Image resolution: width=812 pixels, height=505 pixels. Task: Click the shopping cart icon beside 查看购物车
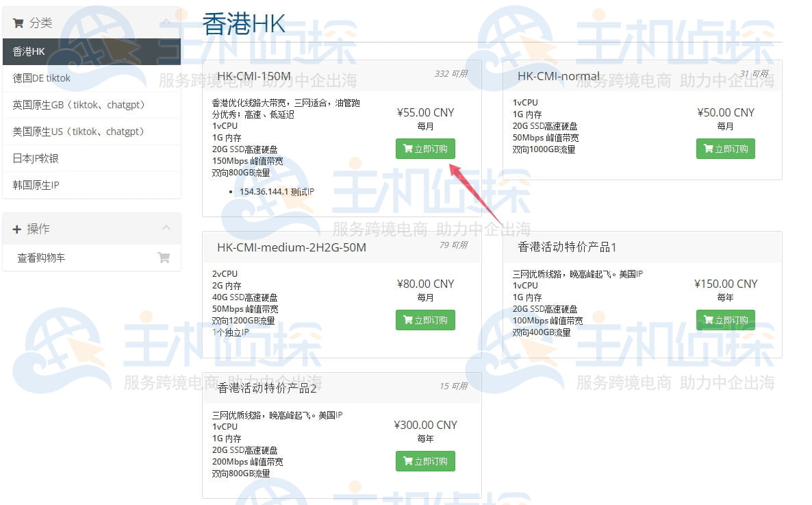click(164, 258)
